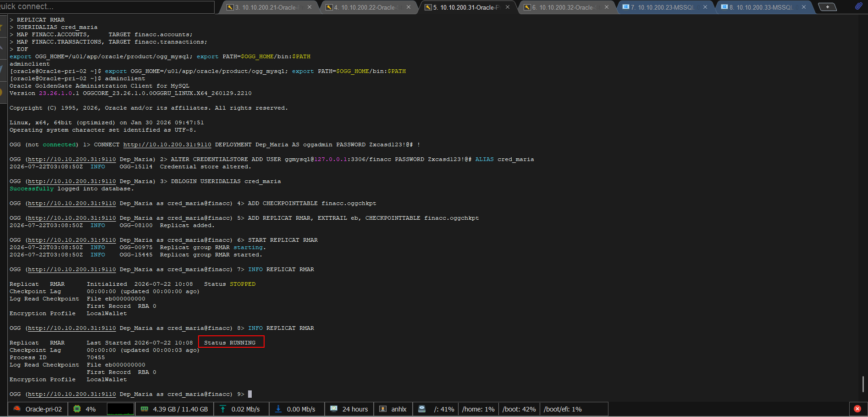This screenshot has height=417, width=868.
Task: Click the /boot/efi: 1% disk reading
Action: coord(563,409)
